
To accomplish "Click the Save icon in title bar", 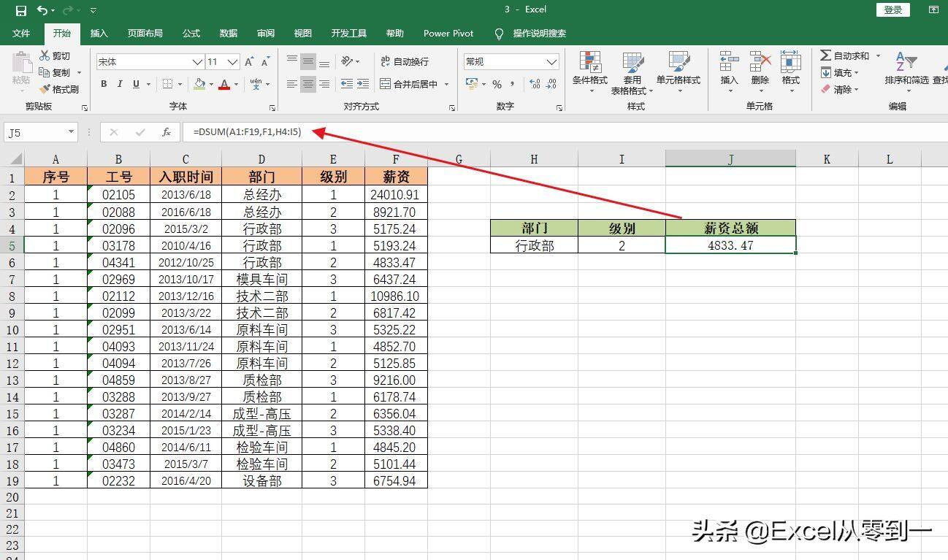I will point(20,10).
